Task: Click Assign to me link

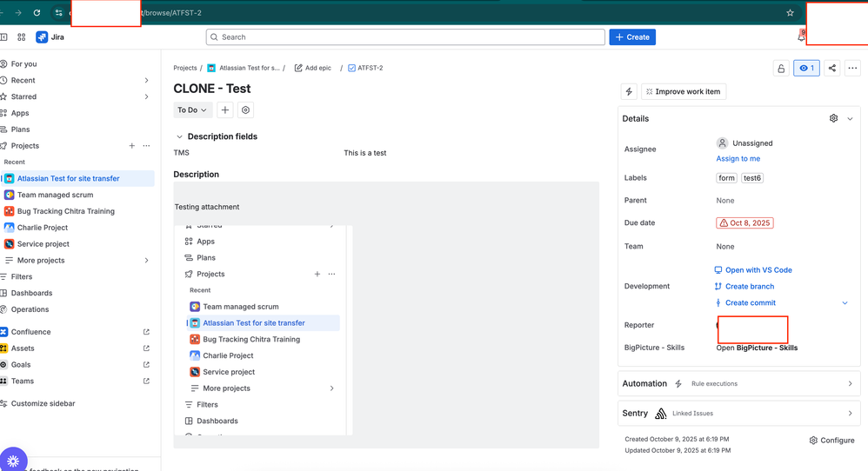Action: [x=738, y=159]
